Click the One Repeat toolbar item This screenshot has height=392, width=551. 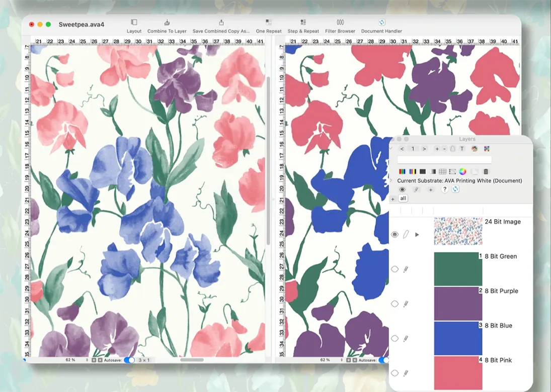268,23
